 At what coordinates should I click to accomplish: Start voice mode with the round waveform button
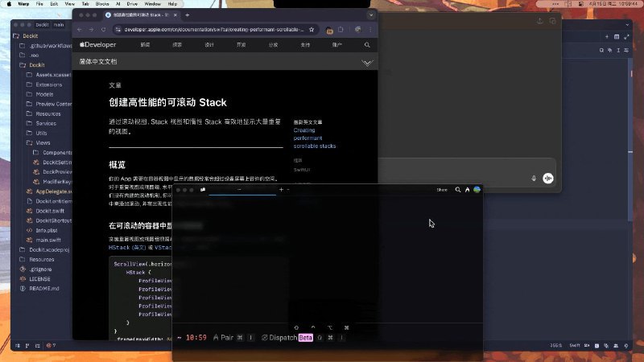(548, 179)
